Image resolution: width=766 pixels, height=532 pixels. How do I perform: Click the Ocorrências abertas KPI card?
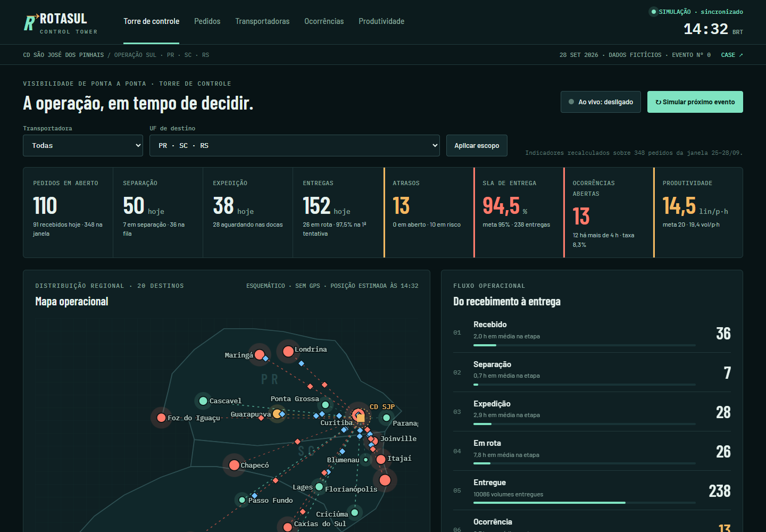click(x=609, y=213)
